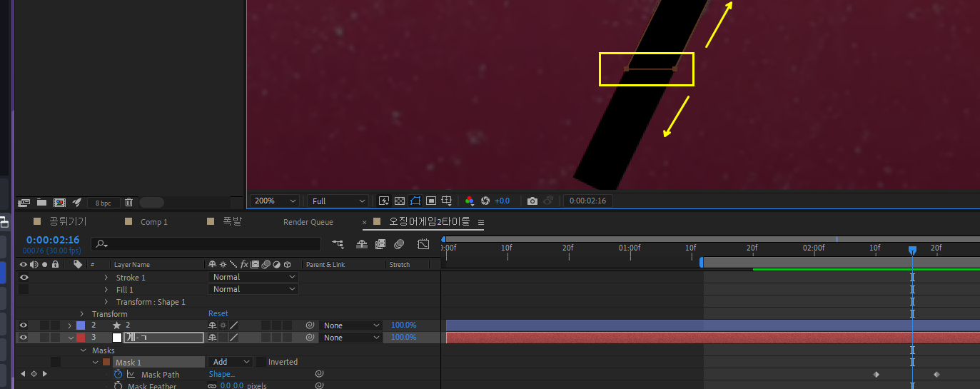Screen dimensions: 980x389
Task: Hide layer 3 with its eye icon
Action: point(24,338)
